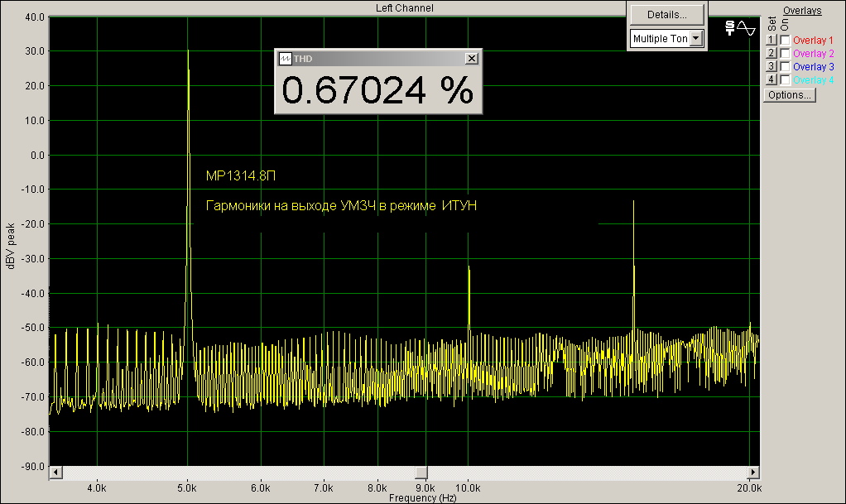Image resolution: width=846 pixels, height=504 pixels.
Task: Click the ST sine wave logo icon
Action: point(739,27)
